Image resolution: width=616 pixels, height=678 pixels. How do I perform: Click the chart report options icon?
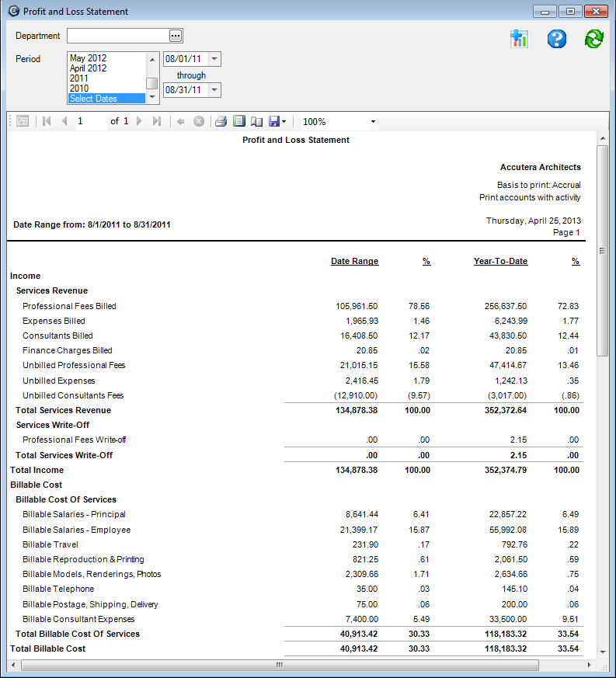point(519,39)
